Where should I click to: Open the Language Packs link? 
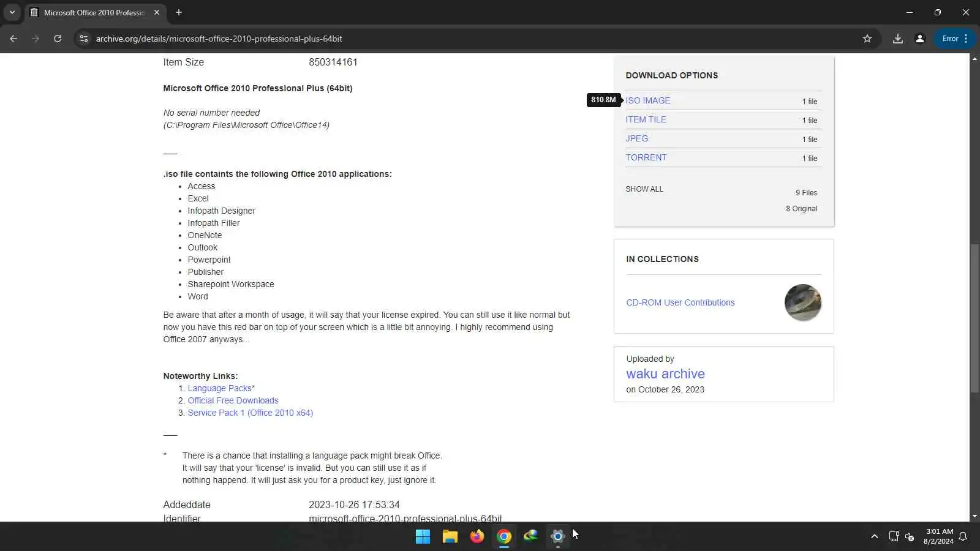[219, 388]
